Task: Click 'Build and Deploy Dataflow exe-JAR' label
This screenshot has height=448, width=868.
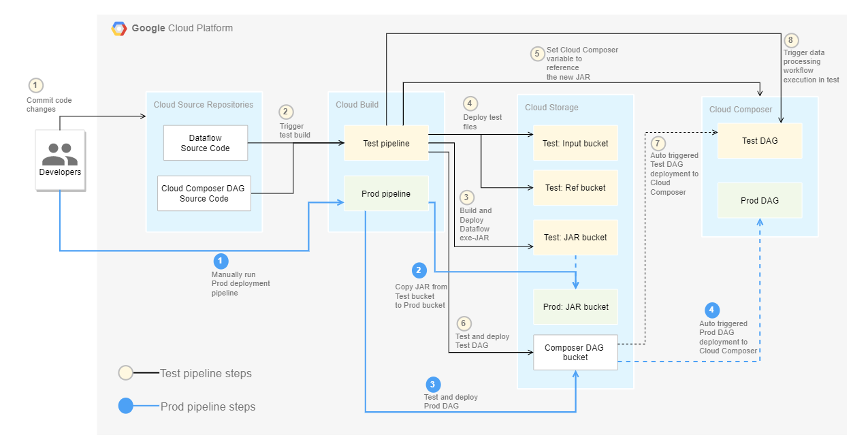Action: click(x=476, y=225)
